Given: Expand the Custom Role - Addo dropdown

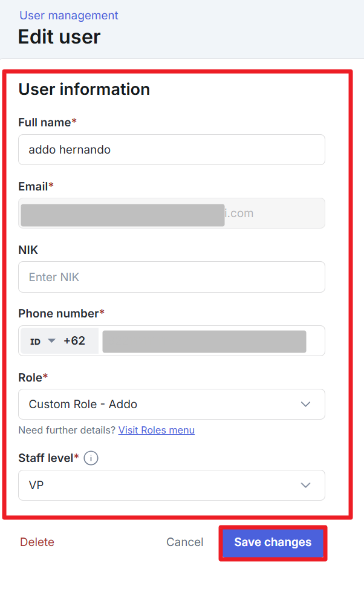Looking at the screenshot, I should click(x=172, y=404).
